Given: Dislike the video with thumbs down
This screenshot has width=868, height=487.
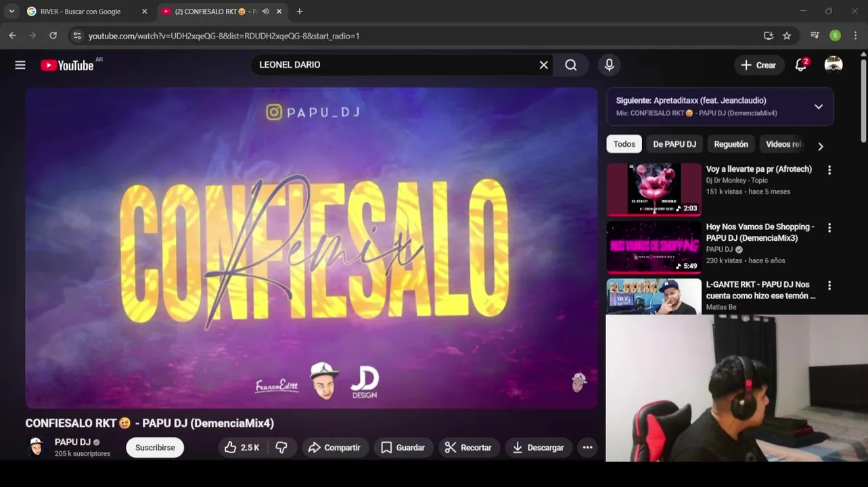Looking at the screenshot, I should click(282, 448).
